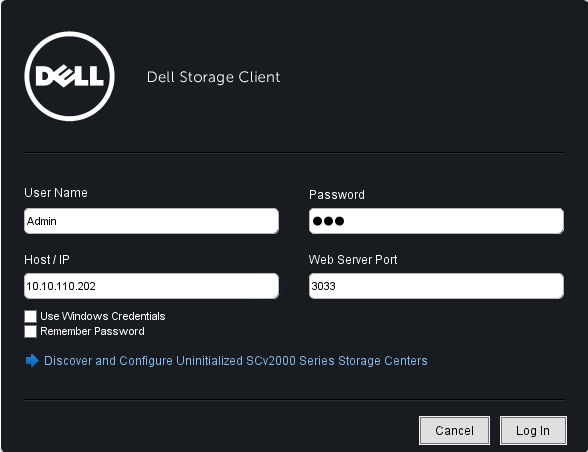
Task: Enable the Remember Password checkbox
Action: [x=30, y=331]
